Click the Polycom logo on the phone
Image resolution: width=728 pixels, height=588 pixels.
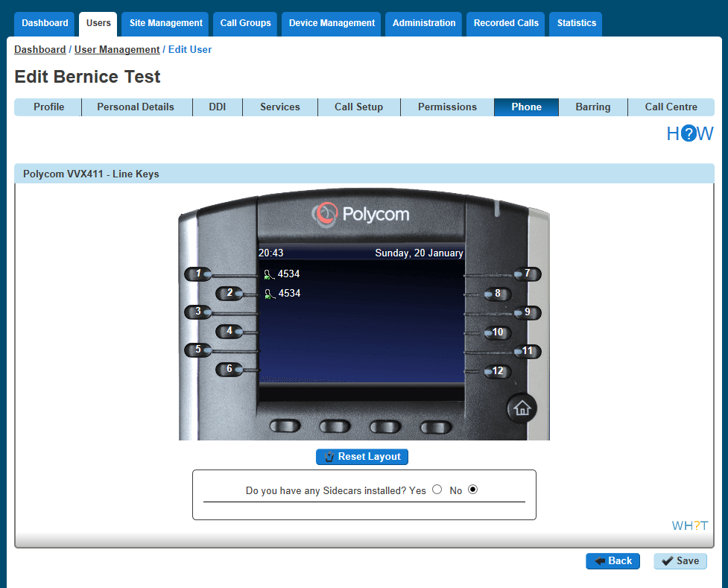coord(361,215)
